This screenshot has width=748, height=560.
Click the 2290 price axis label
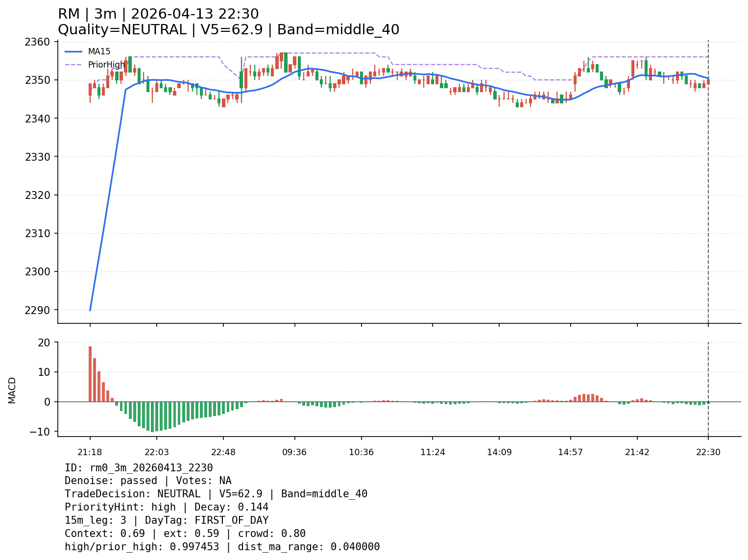(x=37, y=310)
